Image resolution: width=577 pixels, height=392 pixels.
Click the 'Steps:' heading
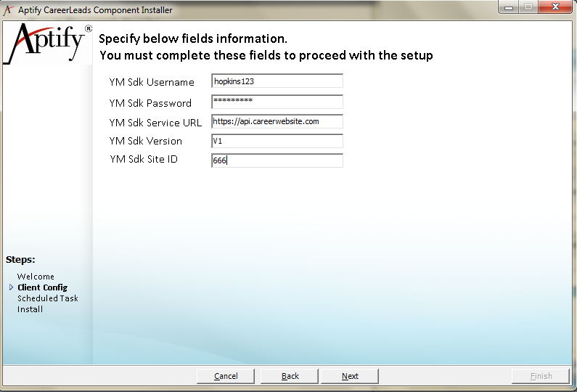click(x=20, y=259)
